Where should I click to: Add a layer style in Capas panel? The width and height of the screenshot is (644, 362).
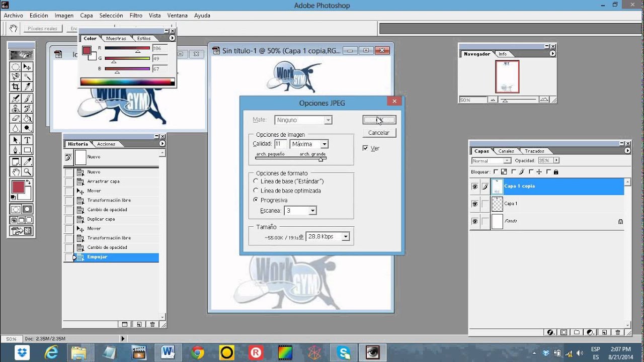(550, 332)
